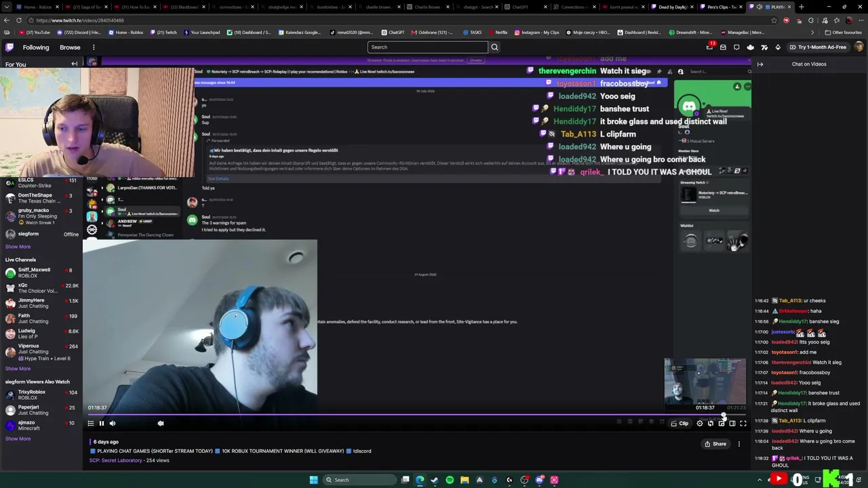This screenshot has width=868, height=488.
Task: Click the video preview thumbnail above seek bar
Action: (x=705, y=381)
